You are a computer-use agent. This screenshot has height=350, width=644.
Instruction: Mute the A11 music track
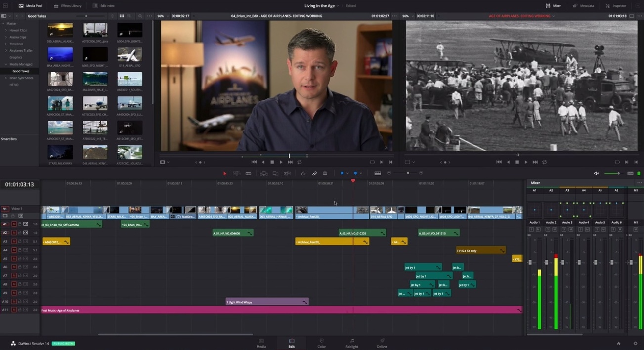pos(14,310)
